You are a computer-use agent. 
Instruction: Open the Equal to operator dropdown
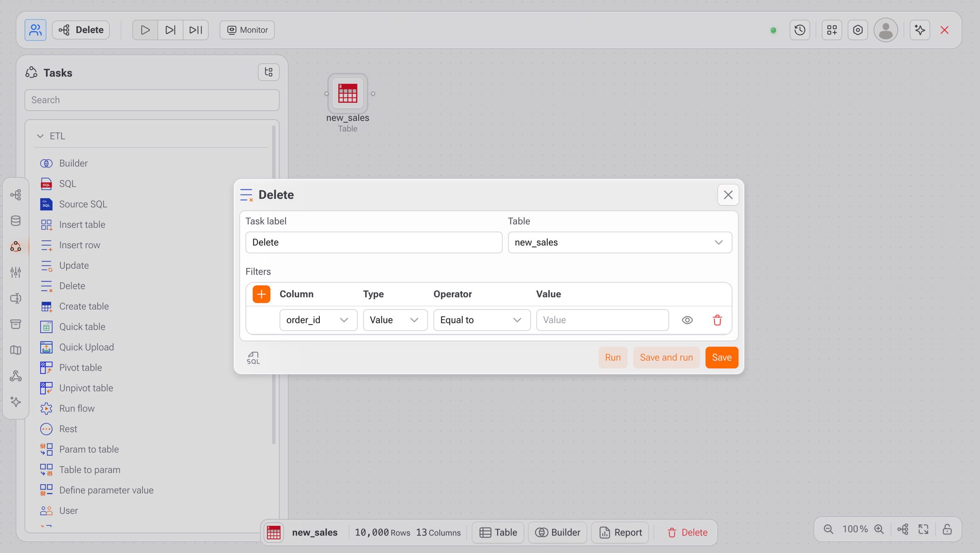tap(481, 320)
